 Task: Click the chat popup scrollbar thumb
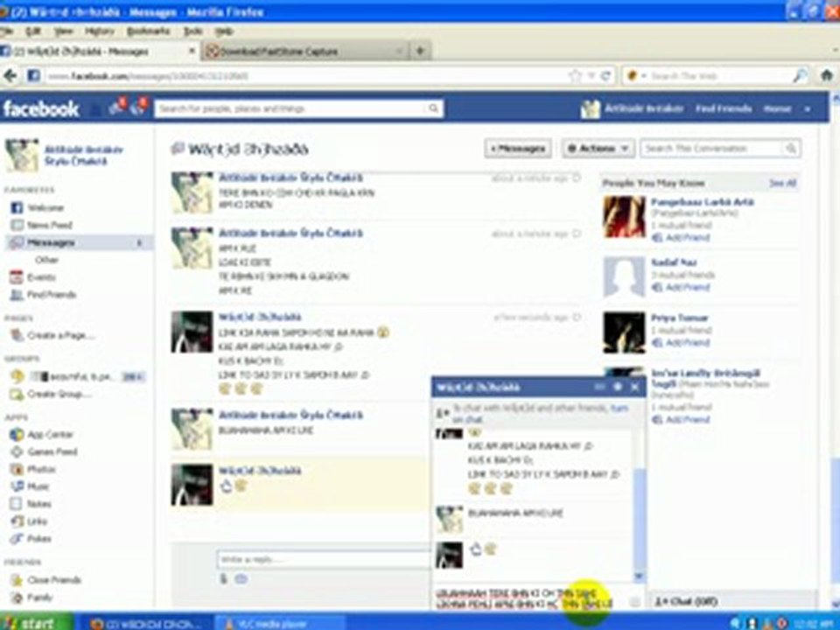tap(639, 520)
